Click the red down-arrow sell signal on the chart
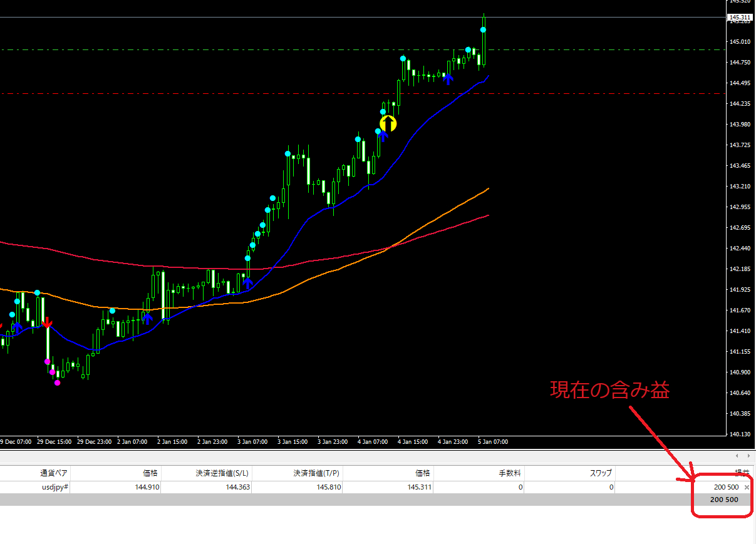The width and height of the screenshot is (756, 544). pyautogui.click(x=48, y=322)
